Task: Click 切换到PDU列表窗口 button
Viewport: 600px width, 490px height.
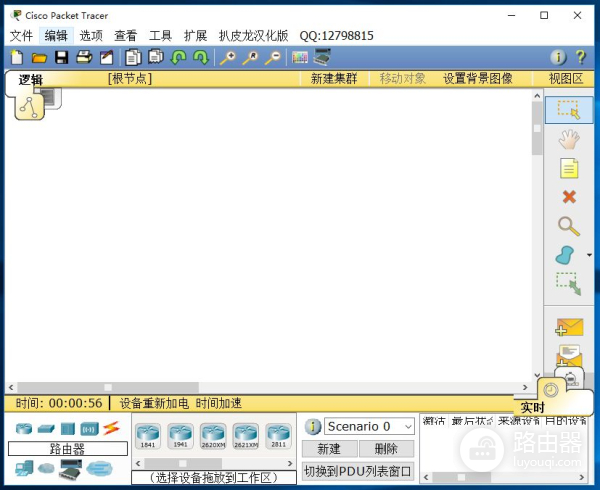Action: coord(358,471)
